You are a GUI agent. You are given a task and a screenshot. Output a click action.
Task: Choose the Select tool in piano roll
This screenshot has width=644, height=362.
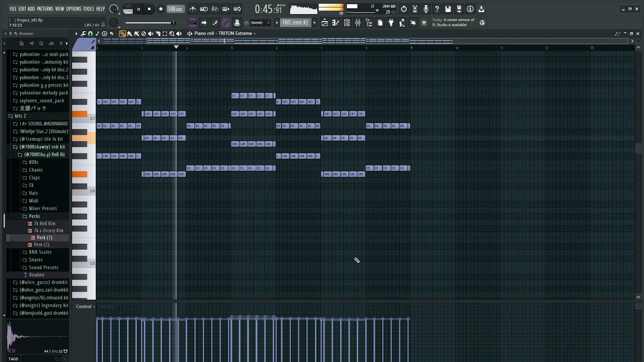click(165, 34)
